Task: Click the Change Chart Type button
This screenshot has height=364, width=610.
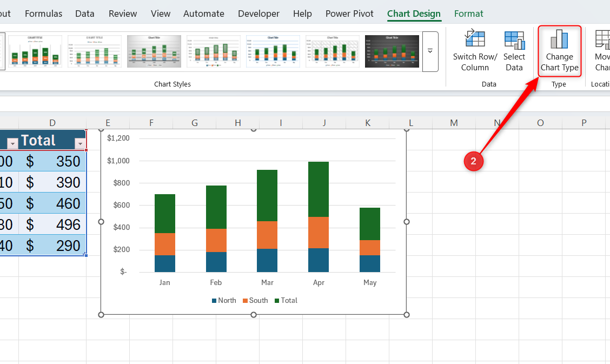Action: coord(559,51)
